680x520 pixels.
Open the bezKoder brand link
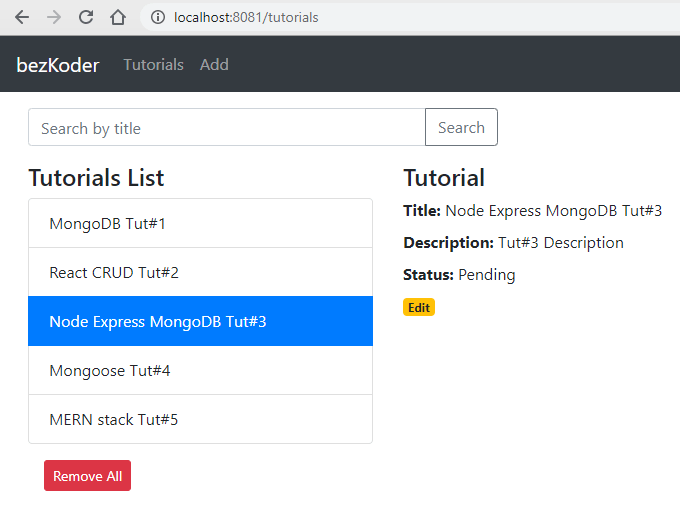click(58, 65)
